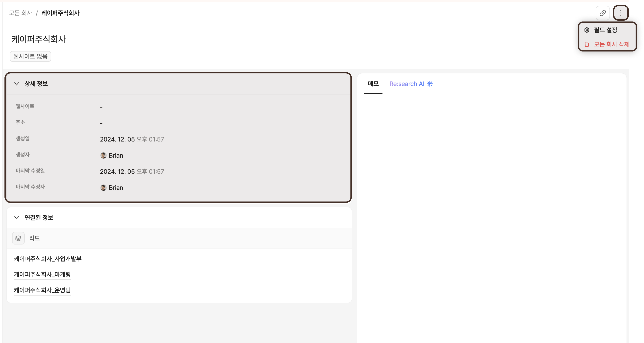Open lead 케이퍼주식회사_마케팅

click(x=42, y=274)
